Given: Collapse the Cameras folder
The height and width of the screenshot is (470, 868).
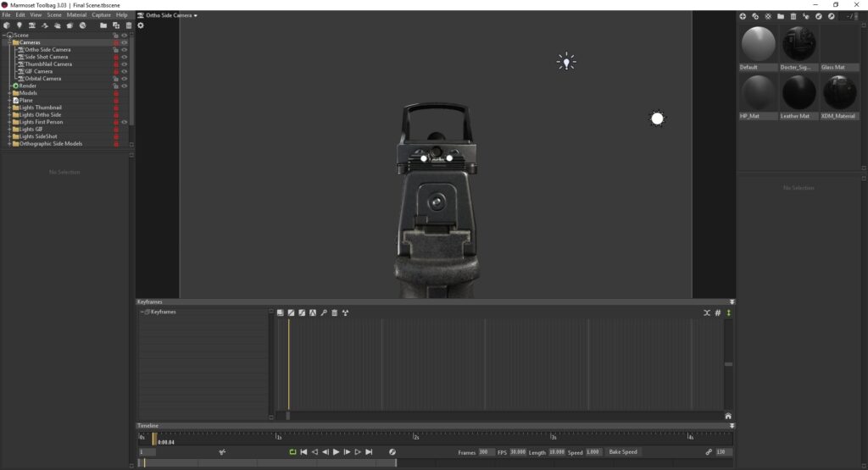Looking at the screenshot, I should pyautogui.click(x=9, y=42).
